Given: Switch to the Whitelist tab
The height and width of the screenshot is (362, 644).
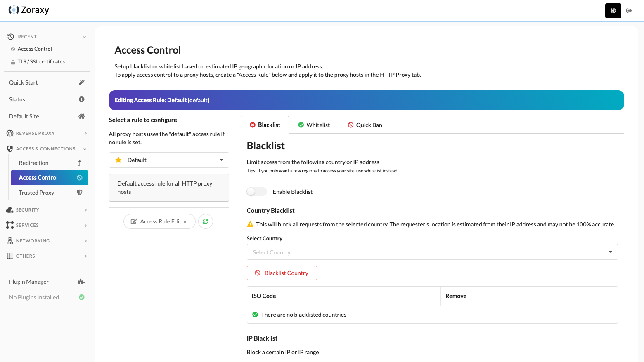Looking at the screenshot, I should (314, 125).
